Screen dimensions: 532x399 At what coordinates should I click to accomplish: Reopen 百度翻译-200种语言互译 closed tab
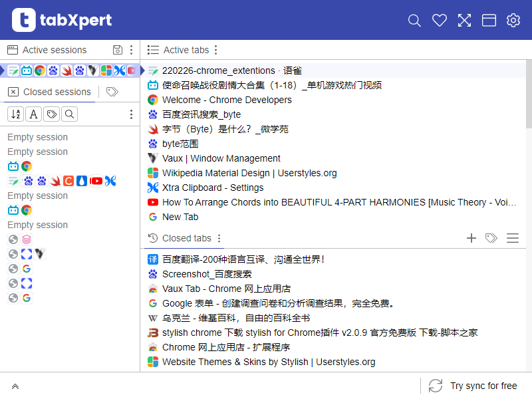tap(333, 259)
